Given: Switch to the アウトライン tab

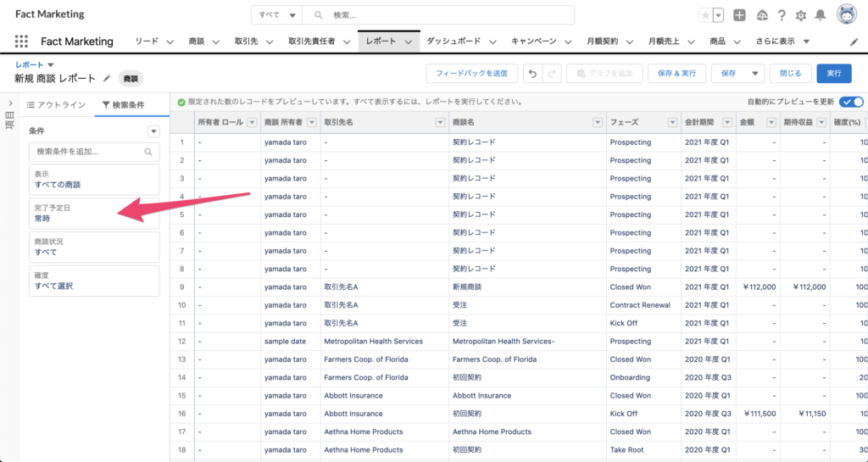Looking at the screenshot, I should 56,105.
